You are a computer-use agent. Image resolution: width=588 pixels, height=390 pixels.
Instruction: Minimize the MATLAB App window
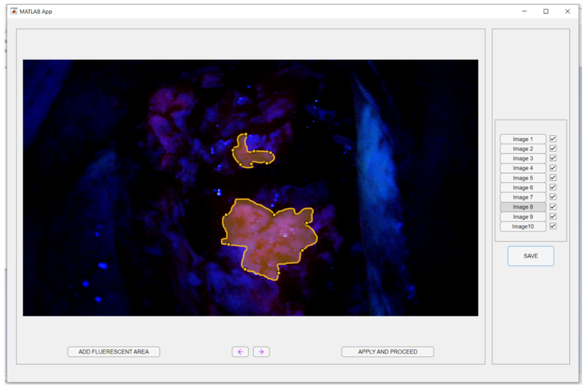tap(524, 11)
